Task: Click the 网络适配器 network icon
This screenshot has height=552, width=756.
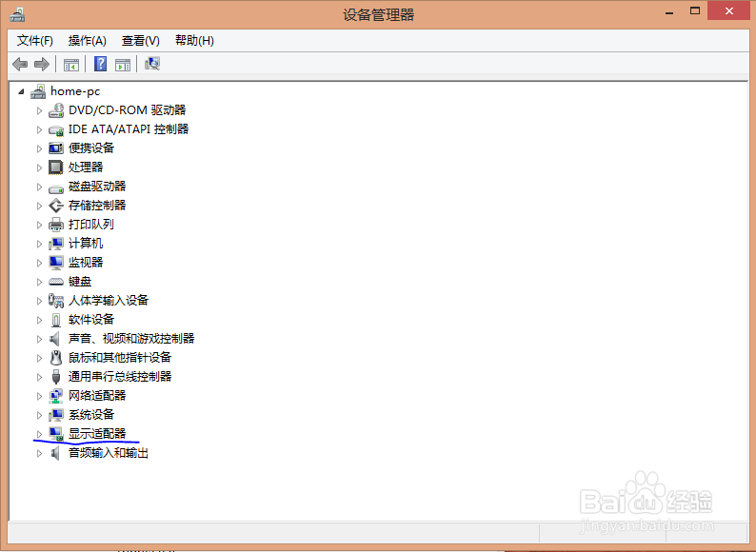Action: (x=56, y=396)
